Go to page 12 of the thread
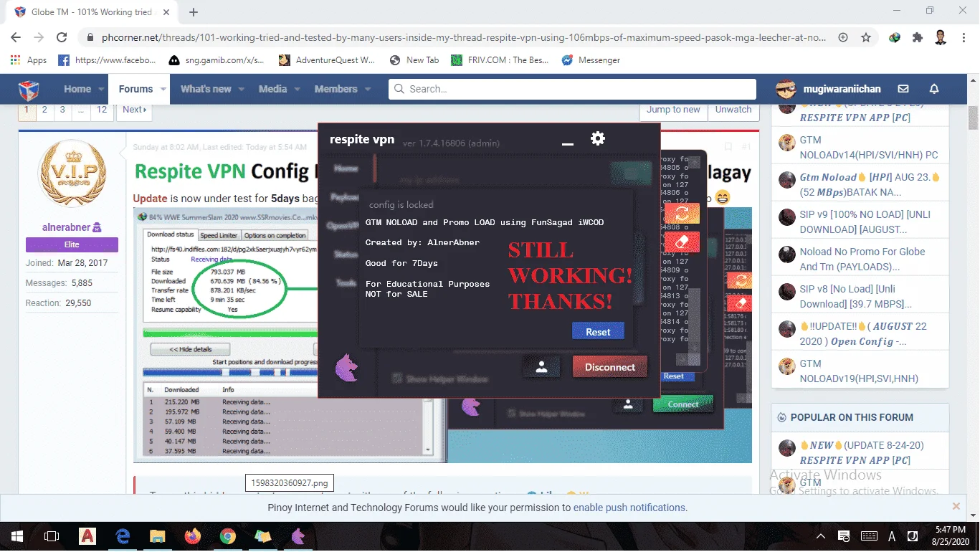 point(102,110)
